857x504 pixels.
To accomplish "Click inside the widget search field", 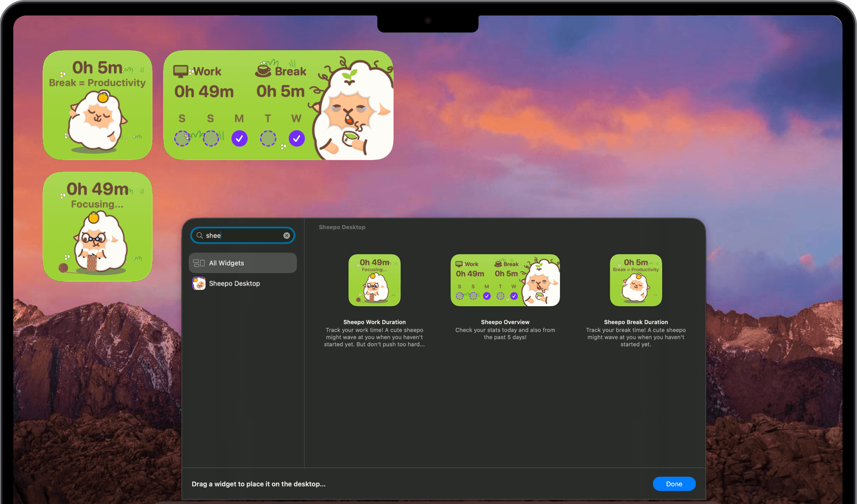I will [x=246, y=236].
